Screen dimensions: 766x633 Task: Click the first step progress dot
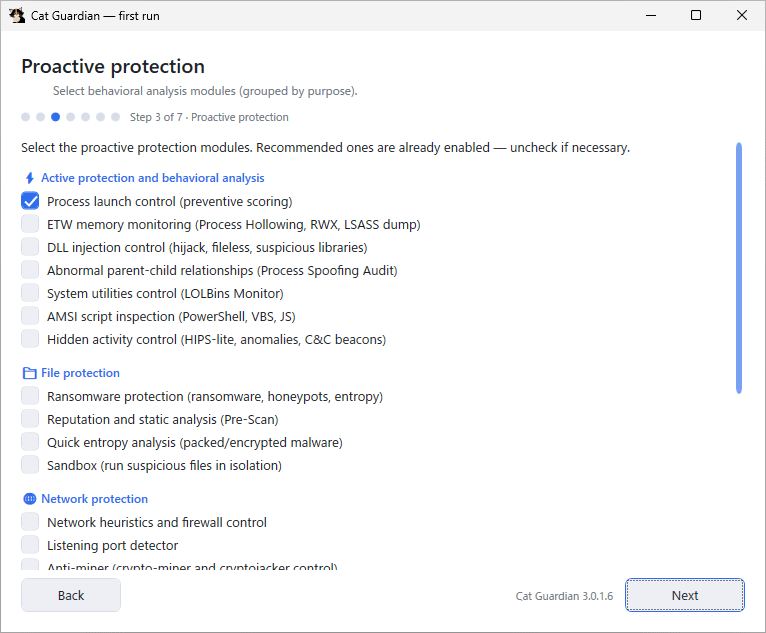click(x=26, y=117)
